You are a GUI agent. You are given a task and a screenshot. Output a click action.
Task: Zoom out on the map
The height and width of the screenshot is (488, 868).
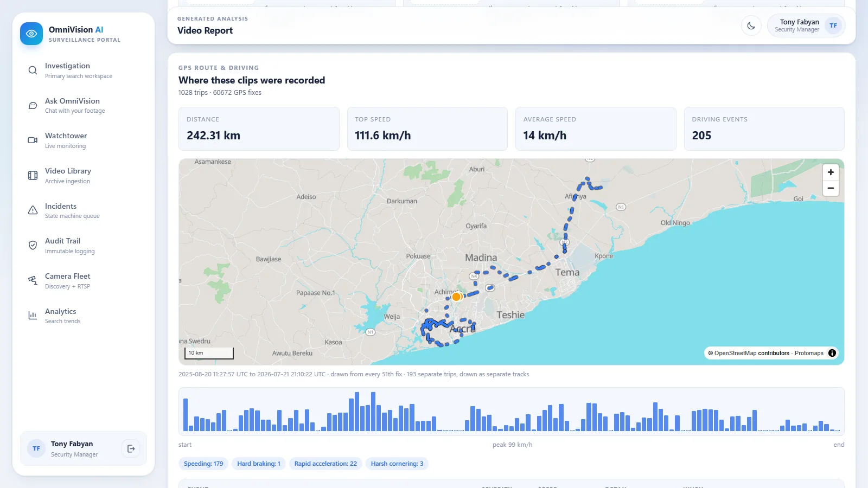coord(831,188)
